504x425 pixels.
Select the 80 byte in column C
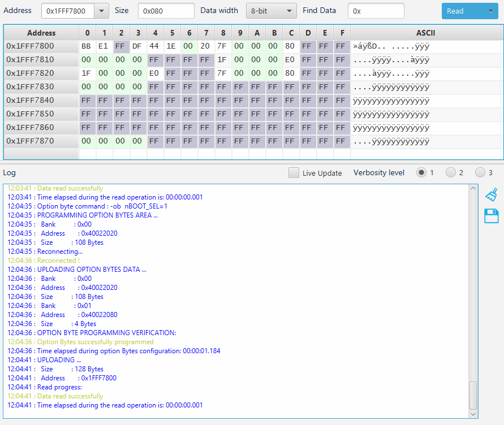pos(291,46)
